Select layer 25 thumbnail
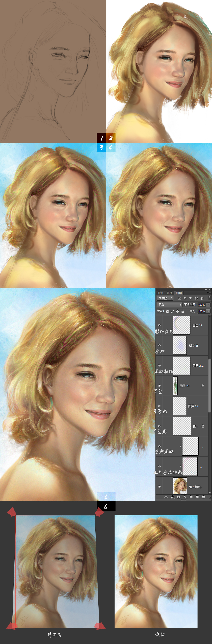This screenshot has width=212, height=644. point(180,345)
